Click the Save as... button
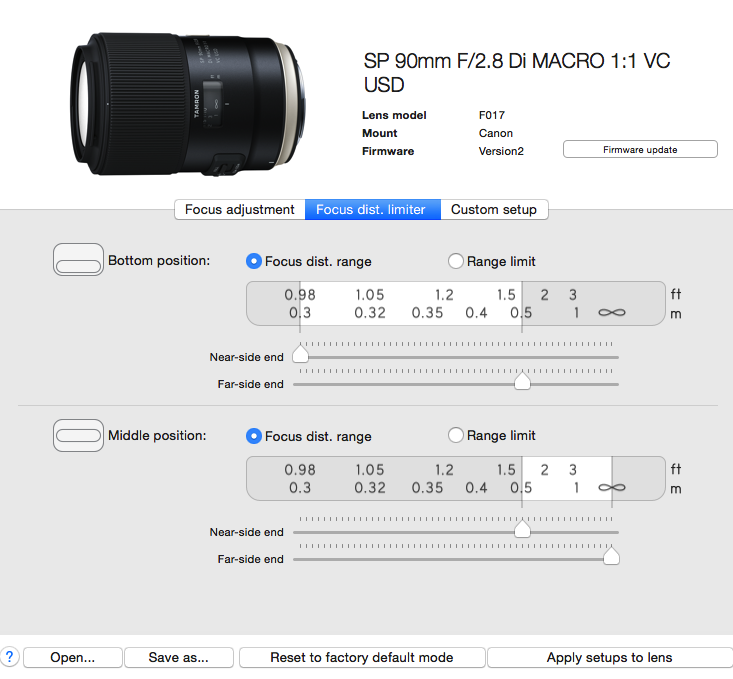The height and width of the screenshot is (679, 733). point(179,657)
